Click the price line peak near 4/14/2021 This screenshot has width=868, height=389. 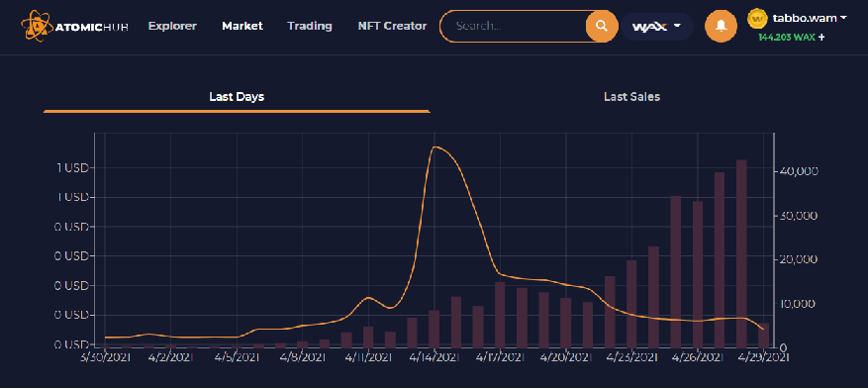click(434, 147)
